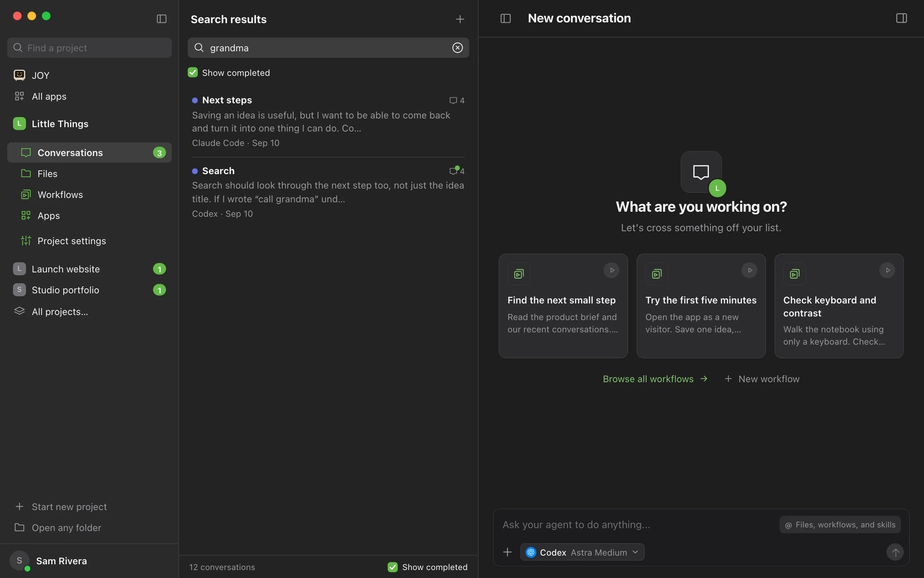
Task: Open the Find the next small step card
Action: coord(563,306)
